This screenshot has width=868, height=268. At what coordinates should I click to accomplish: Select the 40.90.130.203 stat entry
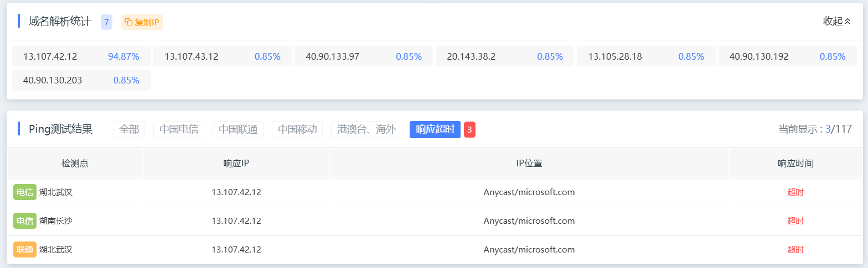[81, 80]
